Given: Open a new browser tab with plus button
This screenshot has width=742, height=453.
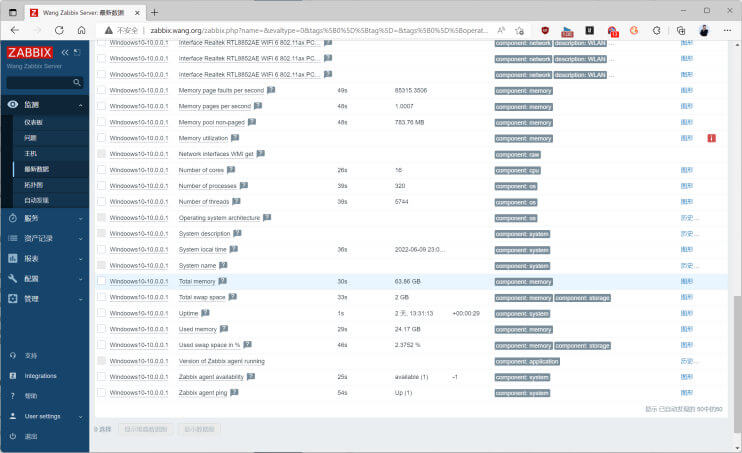Looking at the screenshot, I should (x=154, y=12).
